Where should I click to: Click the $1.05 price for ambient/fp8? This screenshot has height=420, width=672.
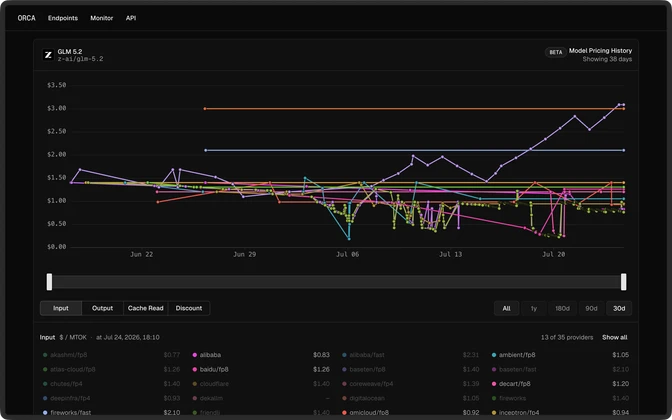(621, 355)
